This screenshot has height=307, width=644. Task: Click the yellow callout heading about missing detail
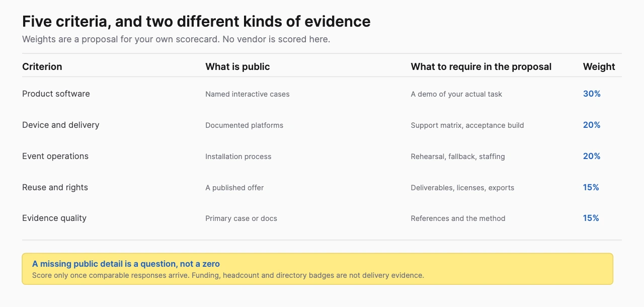click(x=126, y=264)
